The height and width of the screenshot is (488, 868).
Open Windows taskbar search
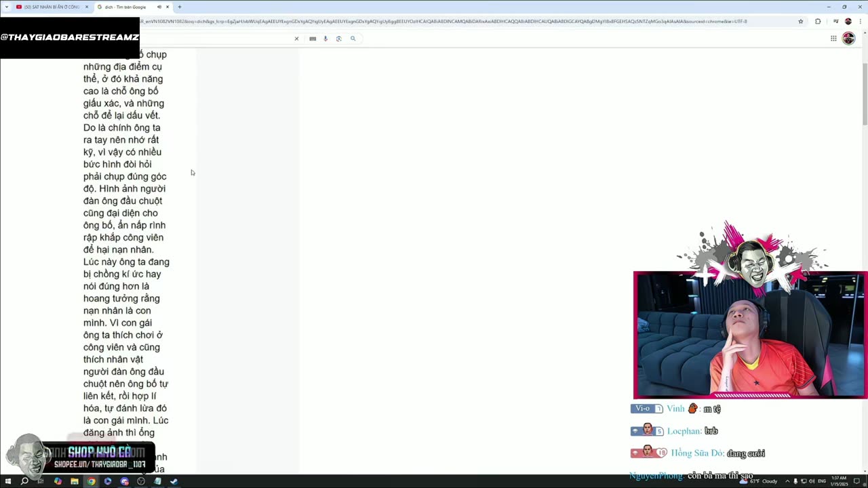24,481
